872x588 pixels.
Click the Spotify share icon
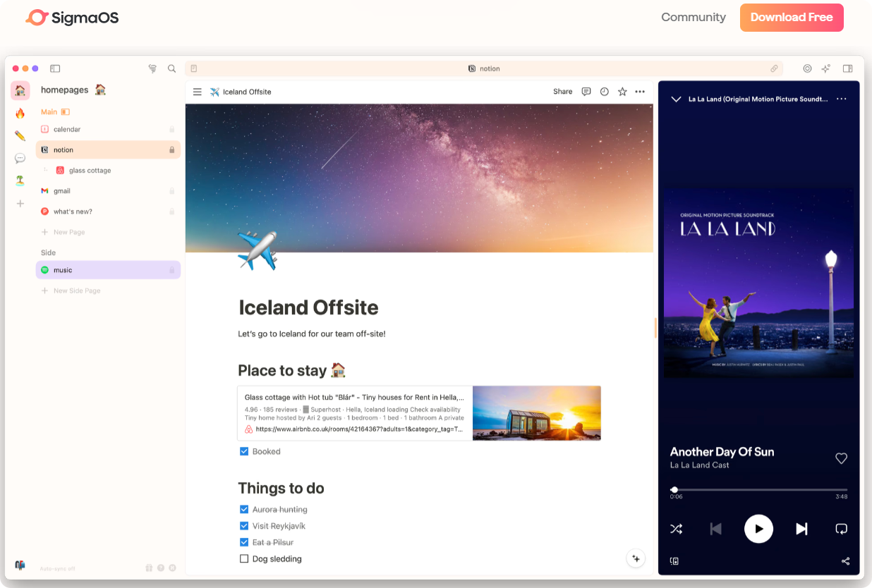(845, 561)
